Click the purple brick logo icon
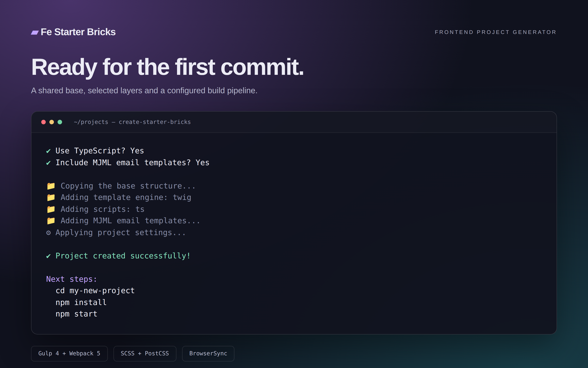 click(x=35, y=32)
